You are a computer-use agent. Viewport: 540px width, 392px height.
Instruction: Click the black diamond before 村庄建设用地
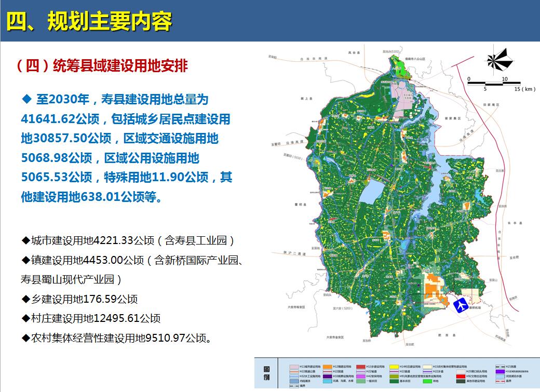pyautogui.click(x=25, y=318)
